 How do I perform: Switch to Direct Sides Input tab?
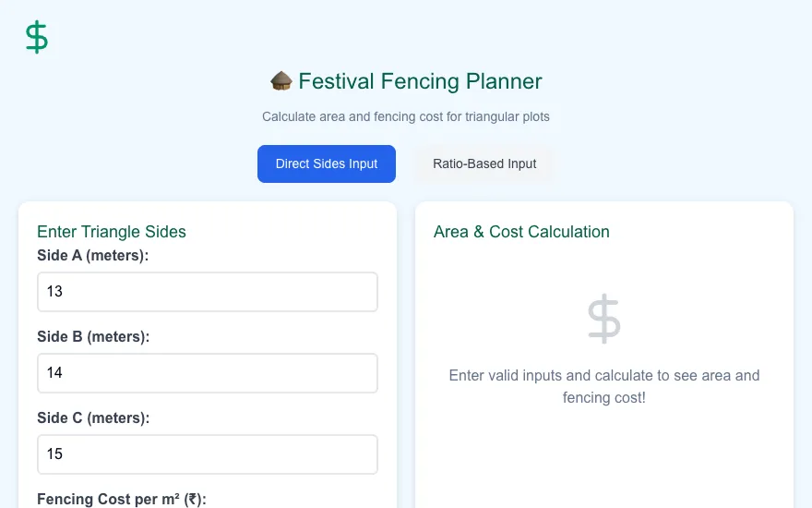coord(327,163)
